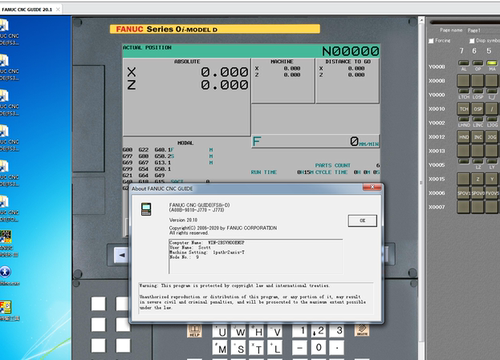Click the OP status indicator lamp
500x360 pixels.
pyautogui.click(x=478, y=63)
